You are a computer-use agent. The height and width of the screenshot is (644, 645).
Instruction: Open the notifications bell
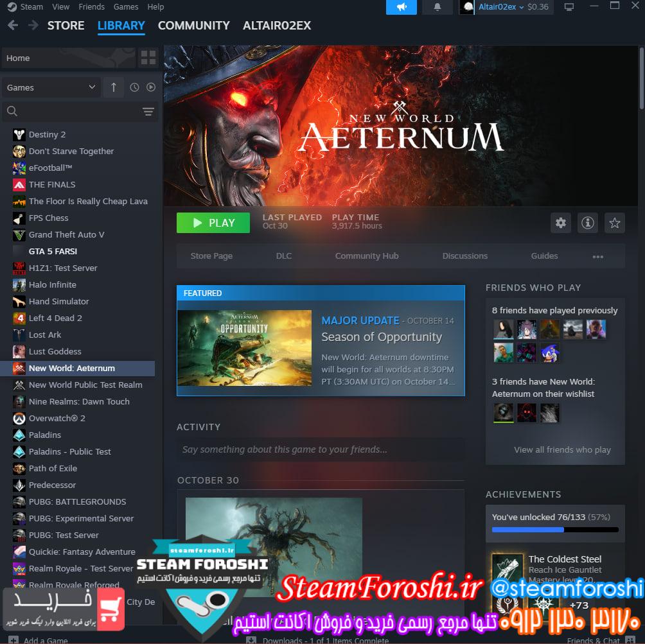point(437,7)
